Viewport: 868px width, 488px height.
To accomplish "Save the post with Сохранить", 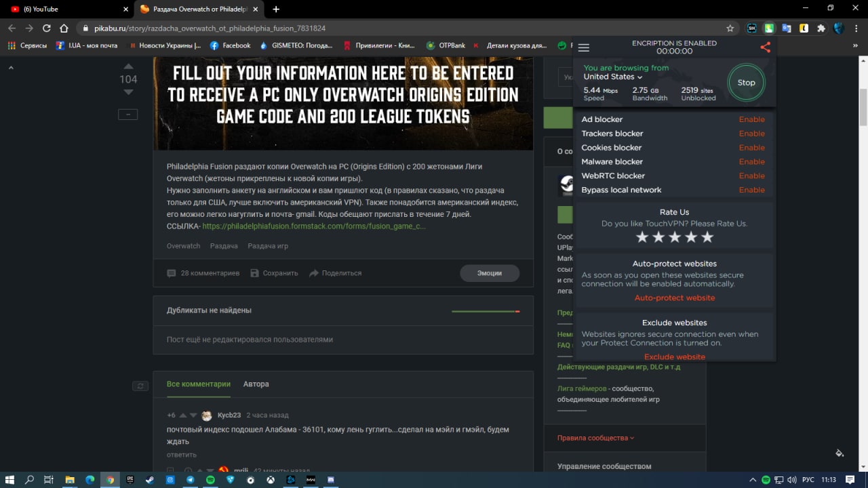I will (274, 273).
